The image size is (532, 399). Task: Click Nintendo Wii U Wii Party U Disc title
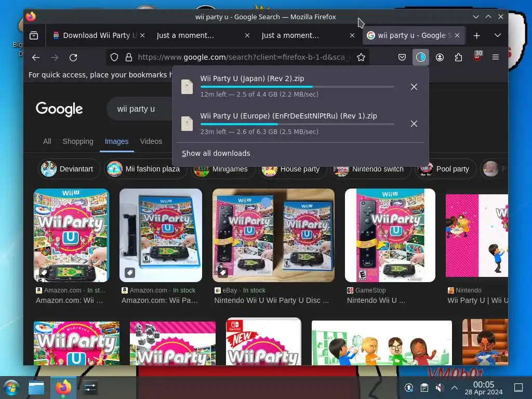point(271,301)
